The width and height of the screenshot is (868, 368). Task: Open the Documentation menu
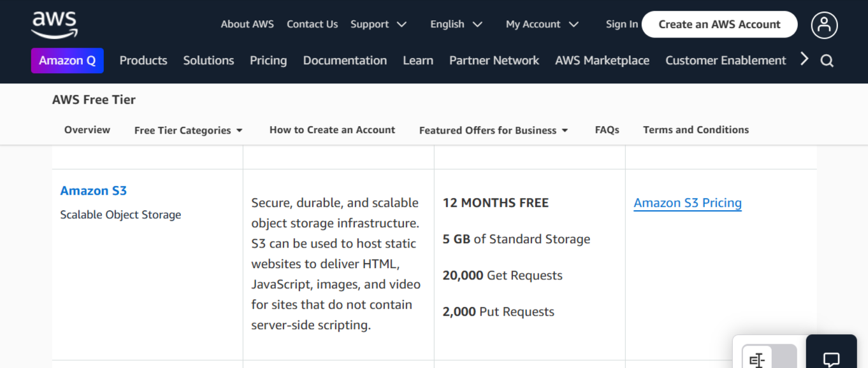tap(345, 60)
